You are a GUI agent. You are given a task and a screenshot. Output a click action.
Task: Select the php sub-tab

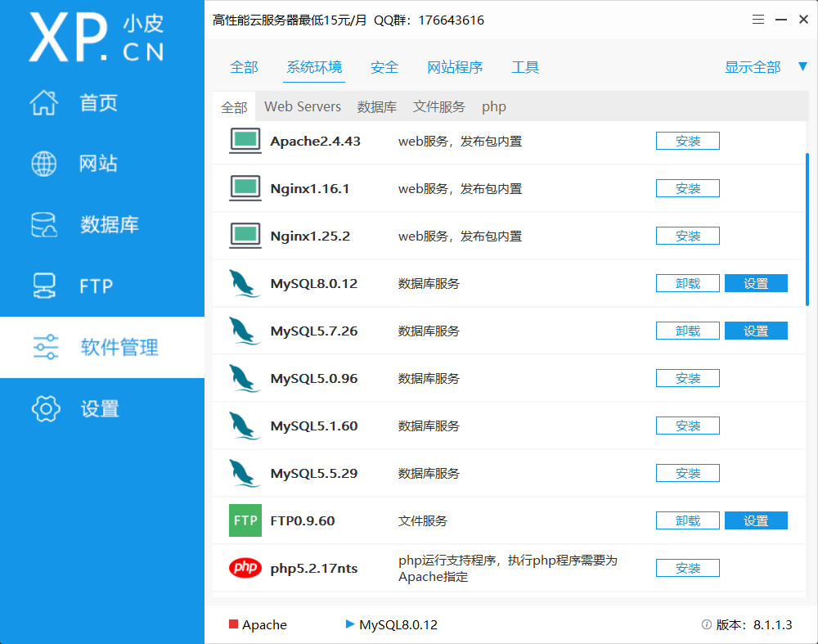(x=493, y=107)
